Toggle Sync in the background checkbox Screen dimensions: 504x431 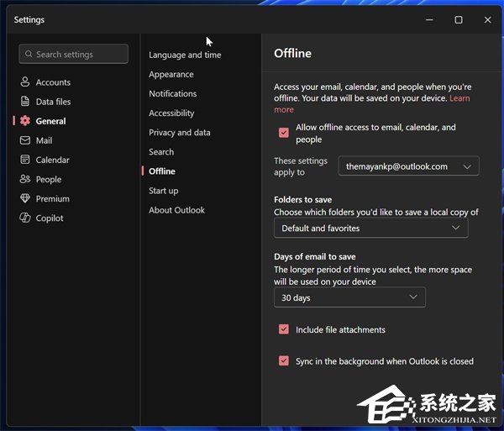[284, 361]
